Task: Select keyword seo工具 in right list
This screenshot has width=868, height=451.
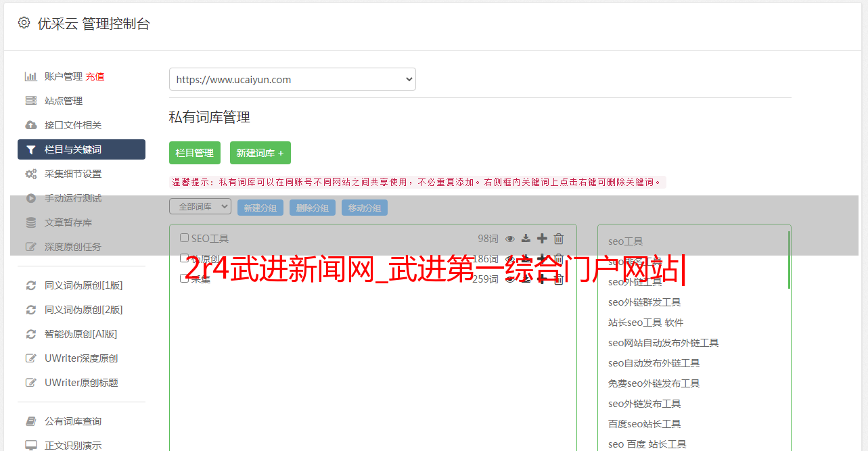Action: 626,241
